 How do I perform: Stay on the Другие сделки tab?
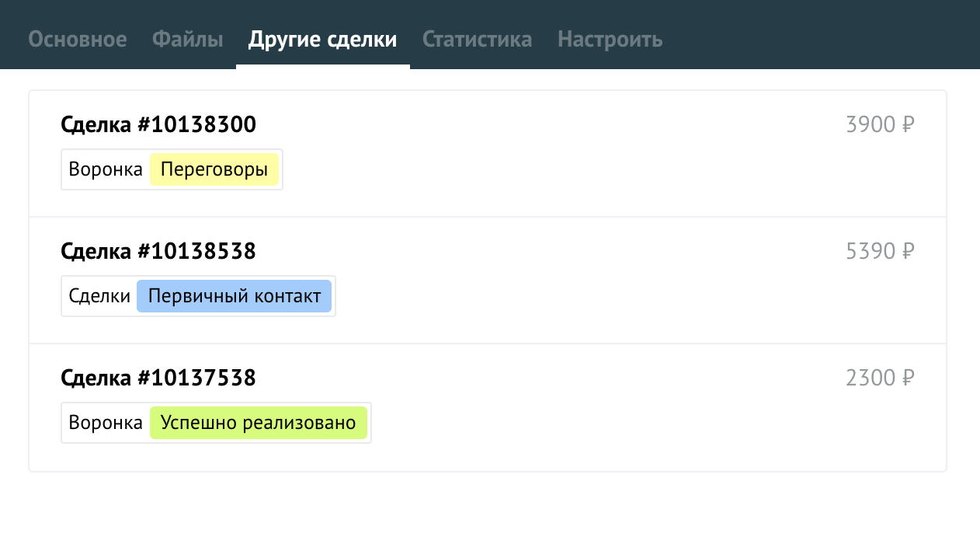click(x=322, y=38)
